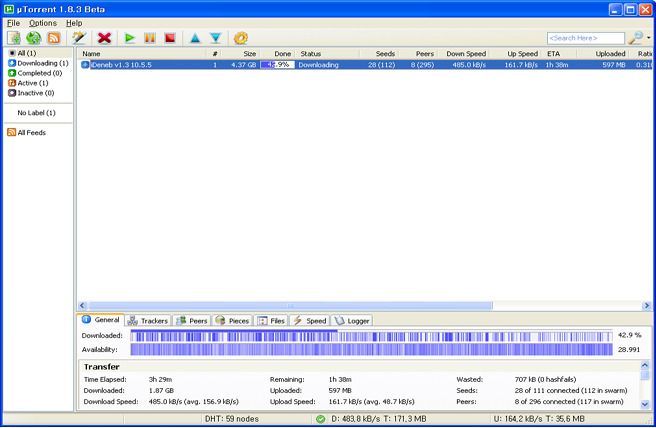Sort by the Down Speed column header
Image resolution: width=656 pixels, height=428 pixels.
click(466, 54)
